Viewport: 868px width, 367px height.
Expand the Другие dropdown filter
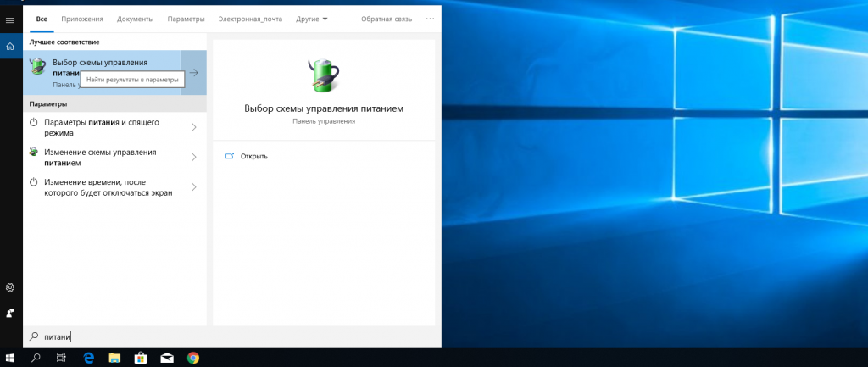pos(312,19)
